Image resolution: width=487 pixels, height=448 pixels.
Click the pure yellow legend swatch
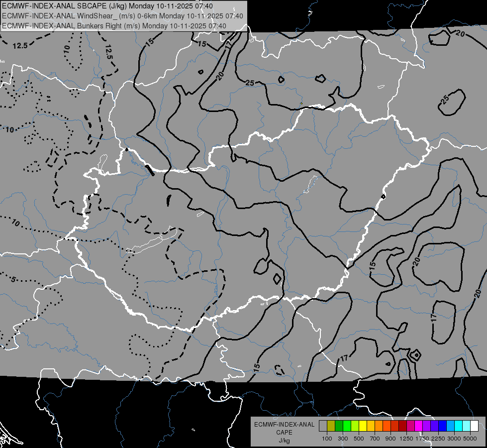pos(363,426)
